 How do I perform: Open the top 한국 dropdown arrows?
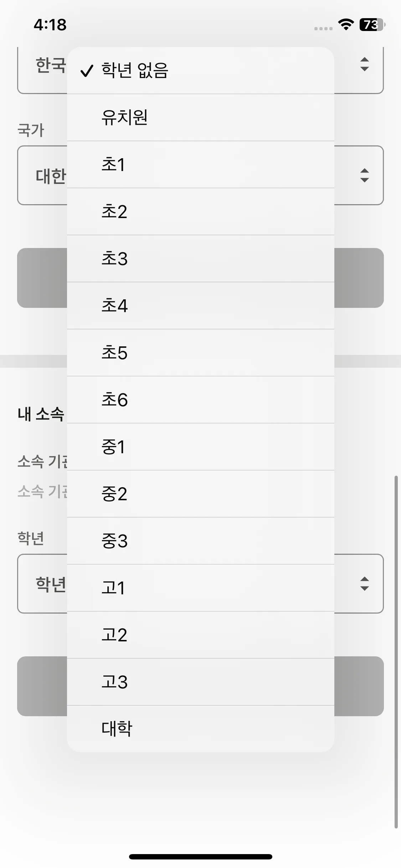pyautogui.click(x=364, y=64)
